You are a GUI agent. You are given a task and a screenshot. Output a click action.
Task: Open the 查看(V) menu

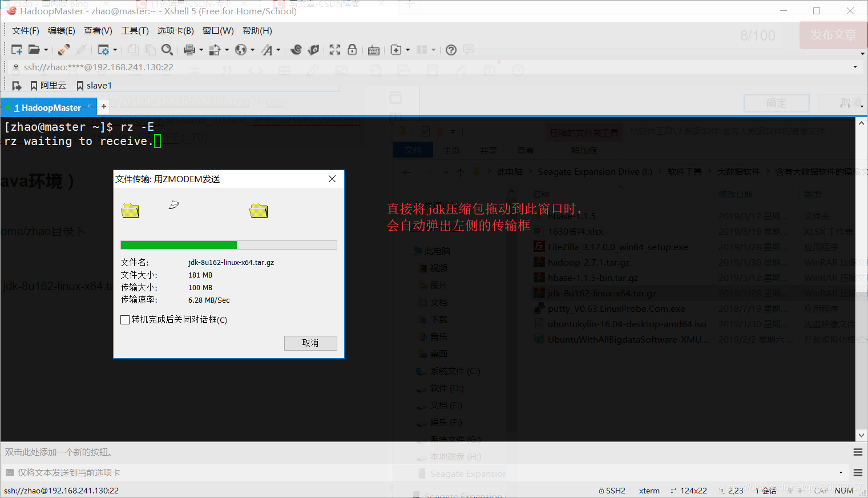point(98,31)
